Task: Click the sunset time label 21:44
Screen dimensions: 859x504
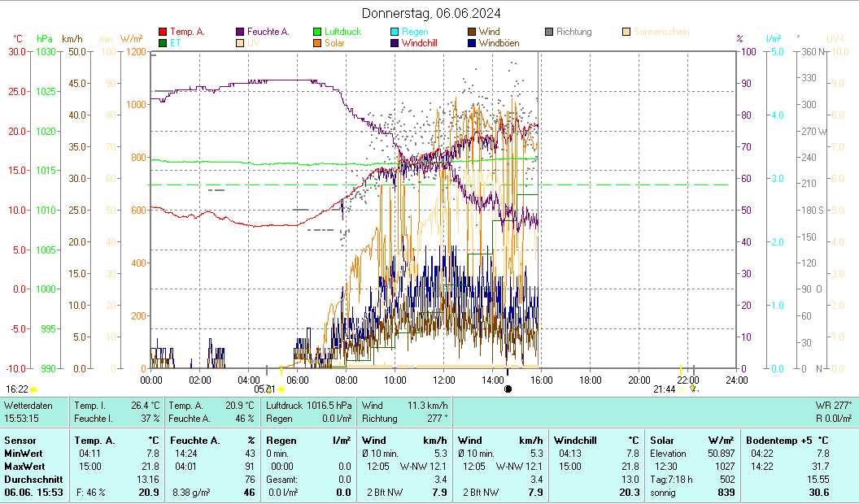Action: pos(664,389)
